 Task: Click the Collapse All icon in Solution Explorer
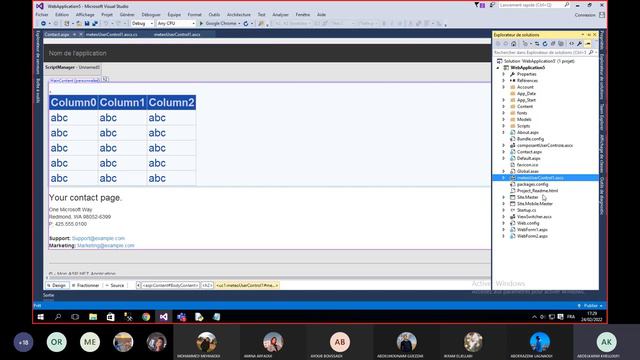pyautogui.click(x=553, y=44)
